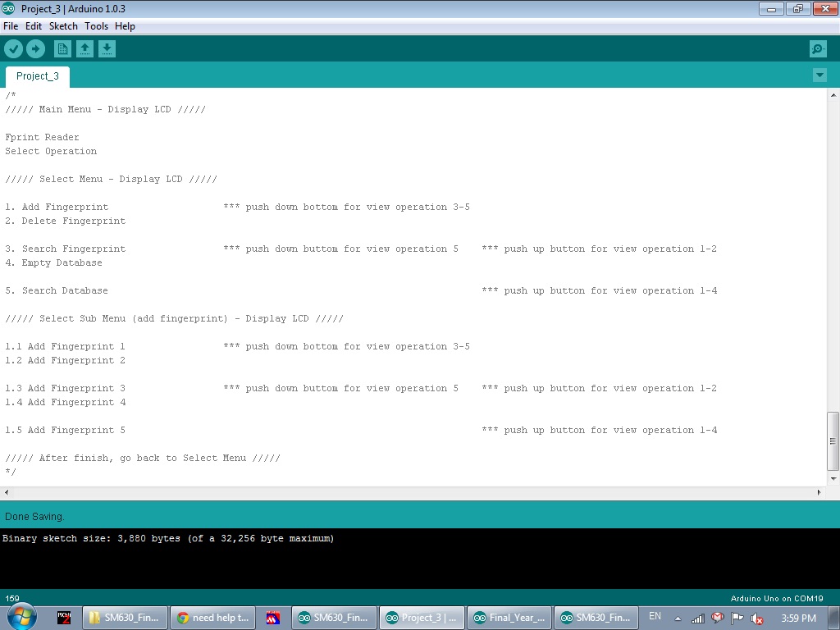Switch to the Final_Year_... Arduino taskbar window
Image resolution: width=840 pixels, height=630 pixels.
[509, 618]
